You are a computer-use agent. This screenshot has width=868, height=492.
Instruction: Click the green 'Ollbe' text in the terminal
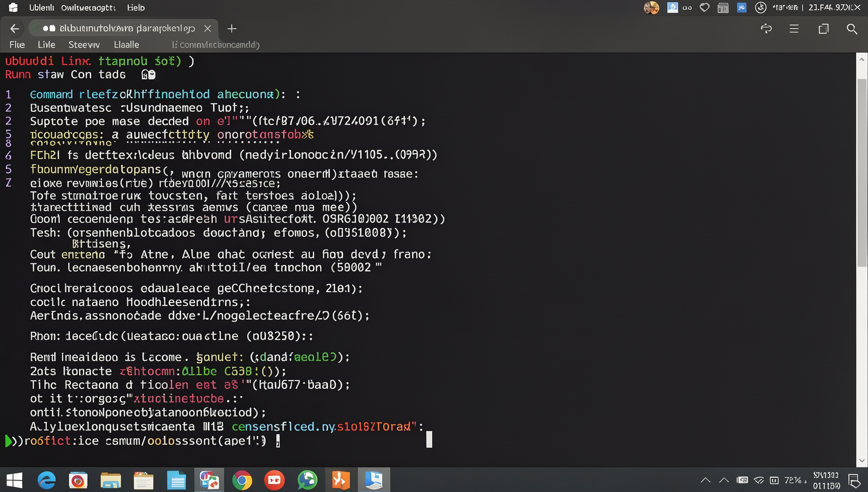click(x=199, y=371)
